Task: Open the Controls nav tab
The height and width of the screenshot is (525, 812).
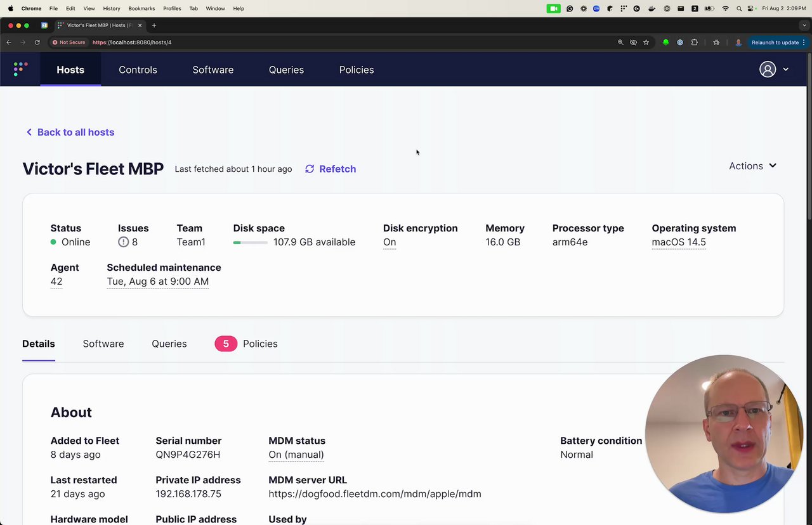Action: (138, 70)
